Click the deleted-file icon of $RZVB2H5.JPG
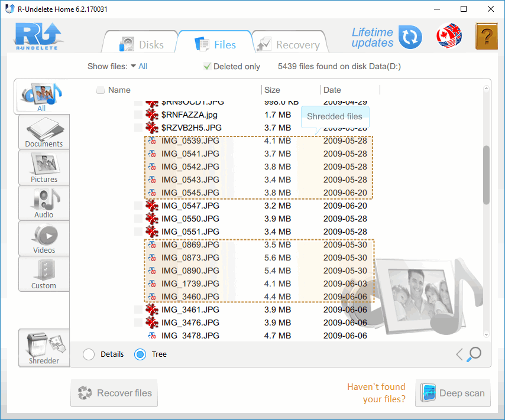 click(x=152, y=128)
